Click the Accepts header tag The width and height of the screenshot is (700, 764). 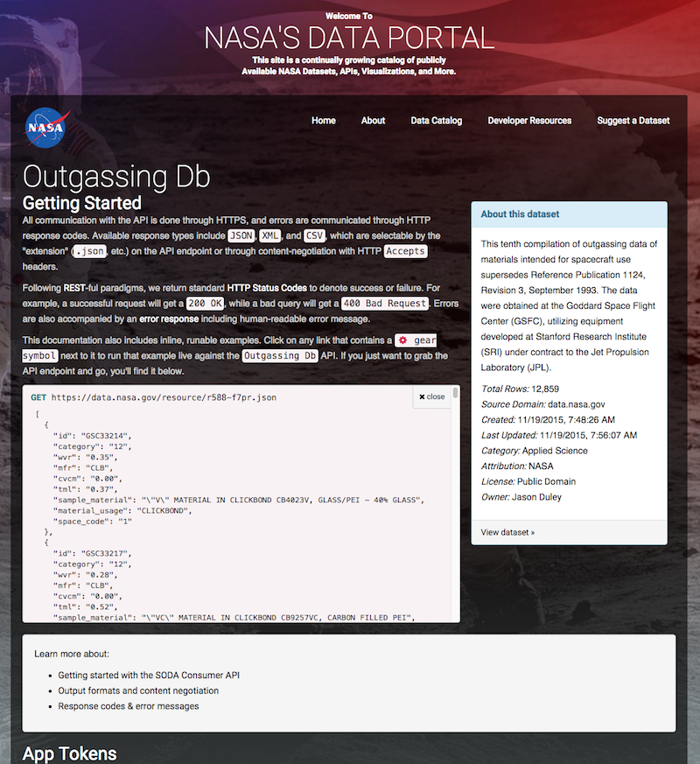[405, 251]
